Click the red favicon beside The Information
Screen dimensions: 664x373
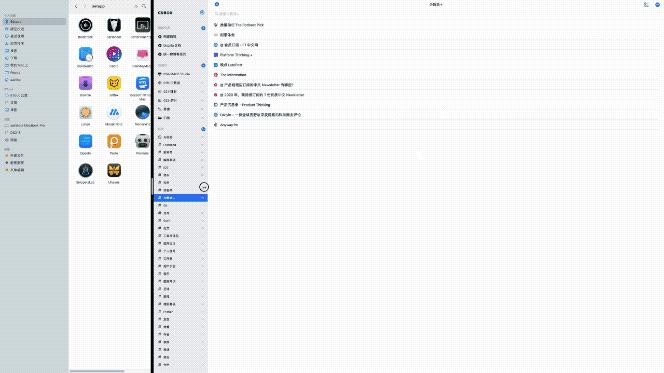[x=216, y=75]
